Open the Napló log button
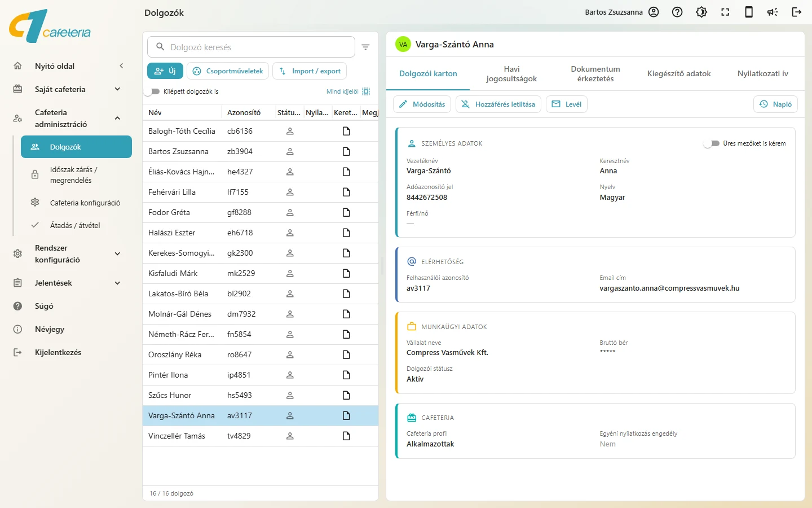812x508 pixels. click(x=775, y=104)
